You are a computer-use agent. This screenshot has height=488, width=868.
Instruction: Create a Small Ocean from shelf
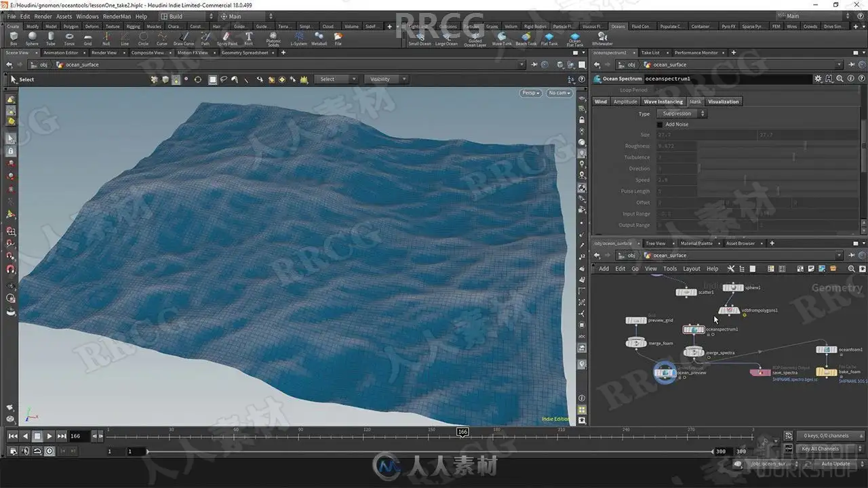pyautogui.click(x=420, y=39)
